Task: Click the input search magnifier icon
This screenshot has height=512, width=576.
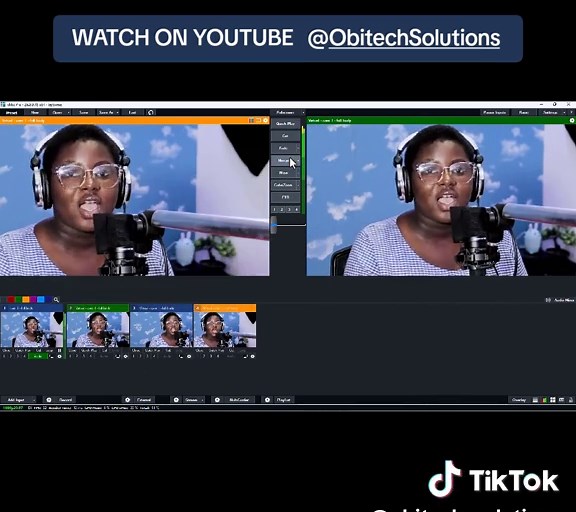Action: point(56,300)
